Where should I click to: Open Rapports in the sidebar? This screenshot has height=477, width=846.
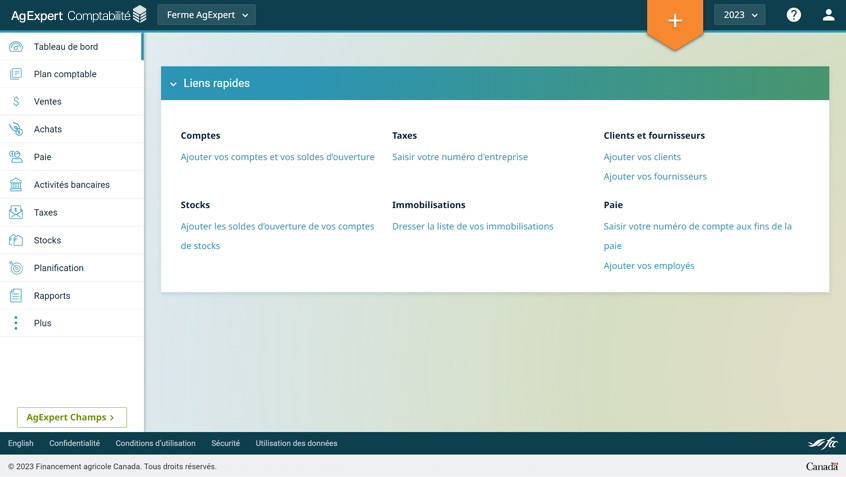click(x=72, y=296)
